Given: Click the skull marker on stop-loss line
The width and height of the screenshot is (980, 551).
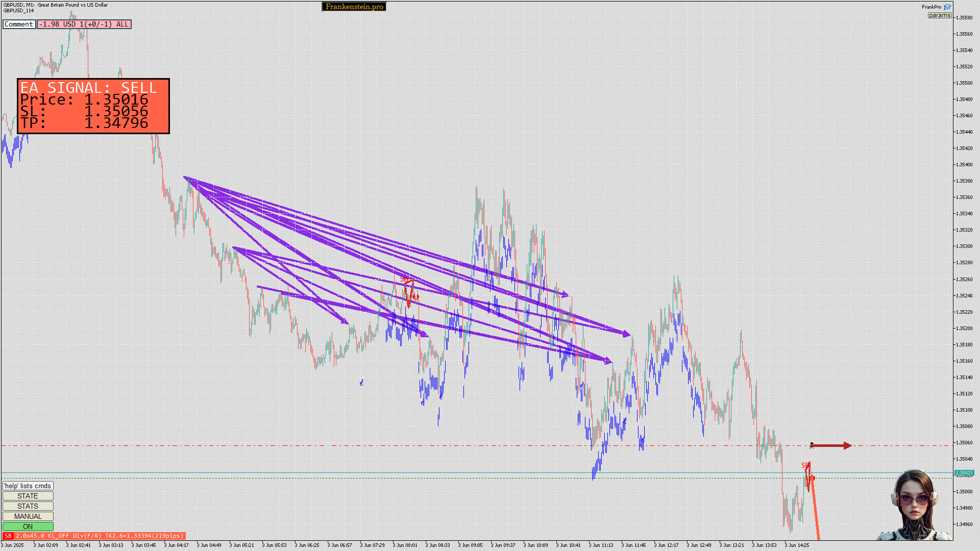Looking at the screenshot, I should pyautogui.click(x=812, y=445).
